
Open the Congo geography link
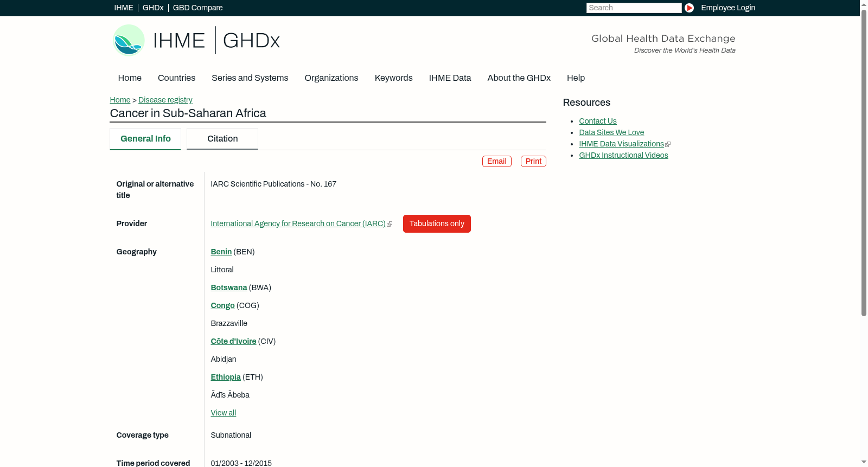click(222, 305)
